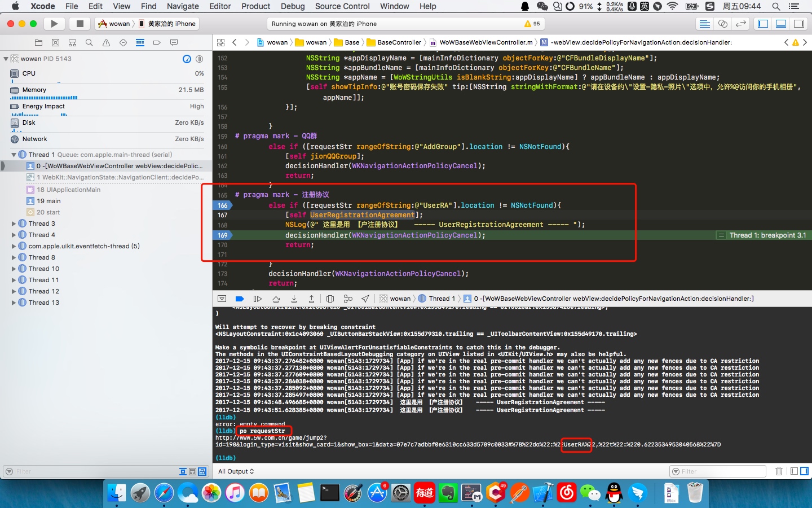The image size is (812, 508).
Task: Toggle the line 169 breakpoint
Action: tap(222, 235)
